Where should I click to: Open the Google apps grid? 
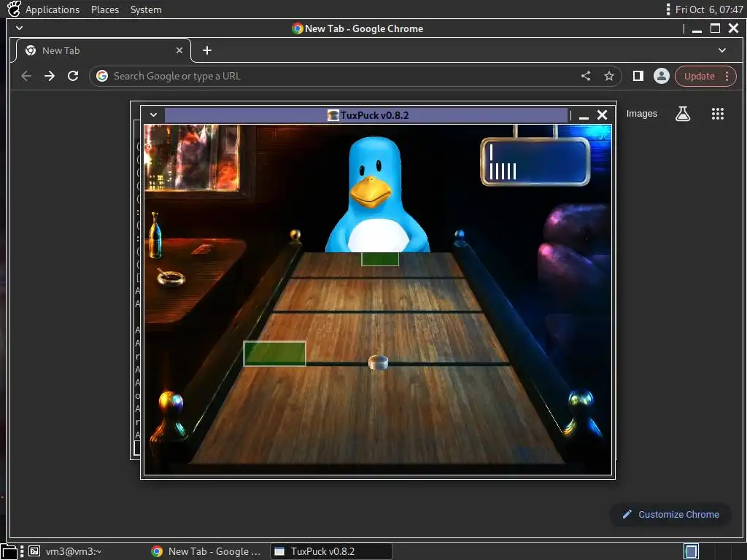718,114
